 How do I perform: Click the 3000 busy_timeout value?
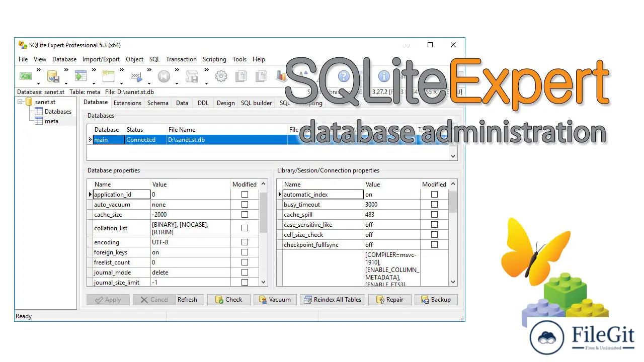pyautogui.click(x=392, y=204)
